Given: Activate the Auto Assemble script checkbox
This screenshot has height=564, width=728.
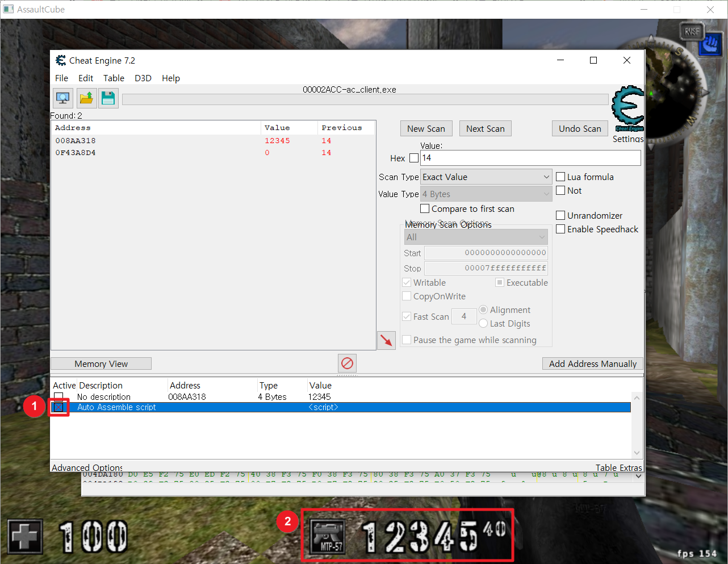Looking at the screenshot, I should tap(58, 407).
